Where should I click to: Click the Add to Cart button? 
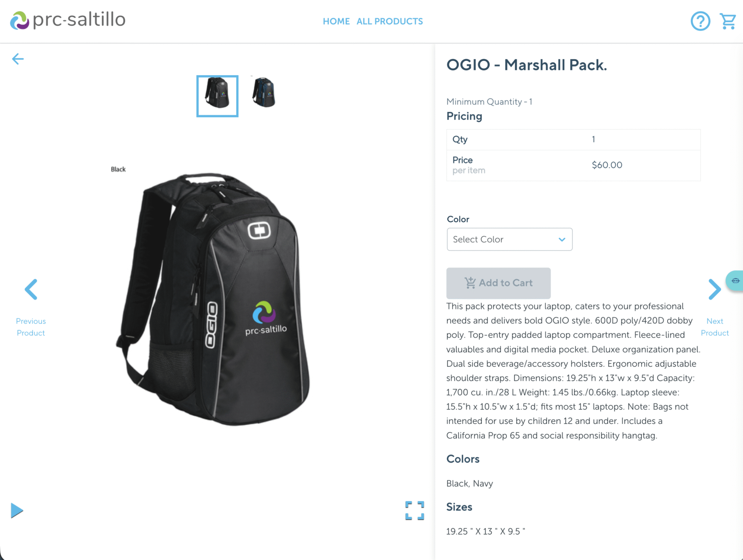click(x=498, y=283)
